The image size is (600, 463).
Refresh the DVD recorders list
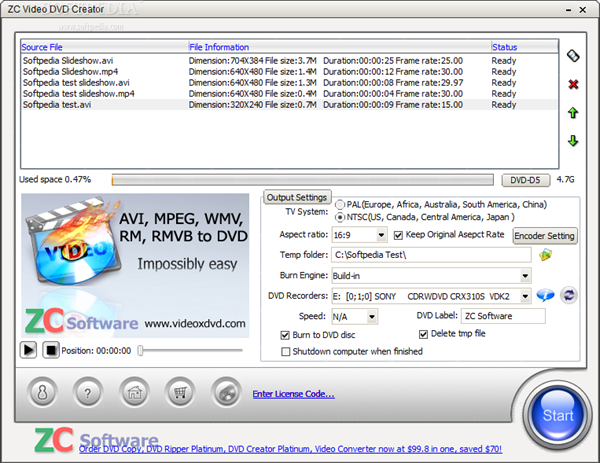569,295
